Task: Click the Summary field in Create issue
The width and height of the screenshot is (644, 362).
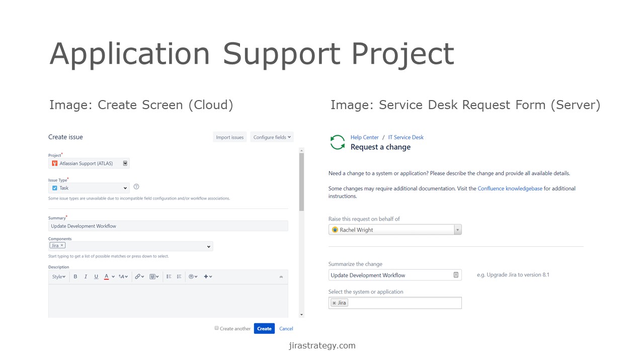Action: tap(168, 226)
